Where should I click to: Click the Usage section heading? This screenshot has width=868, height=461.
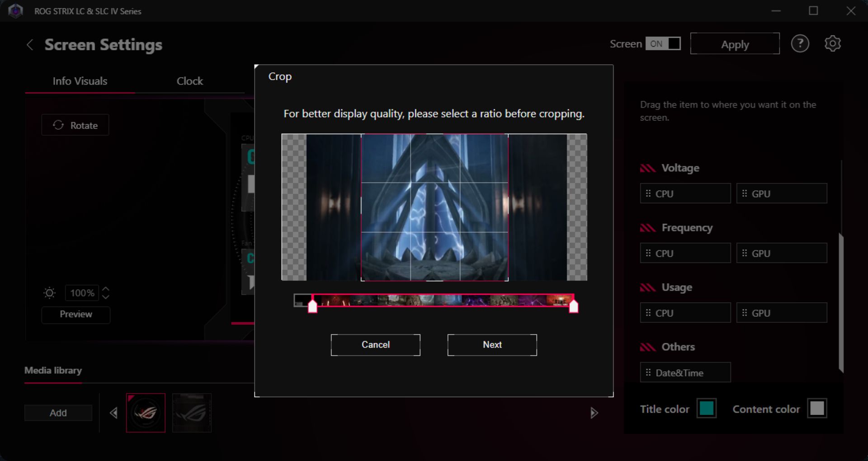pyautogui.click(x=677, y=287)
